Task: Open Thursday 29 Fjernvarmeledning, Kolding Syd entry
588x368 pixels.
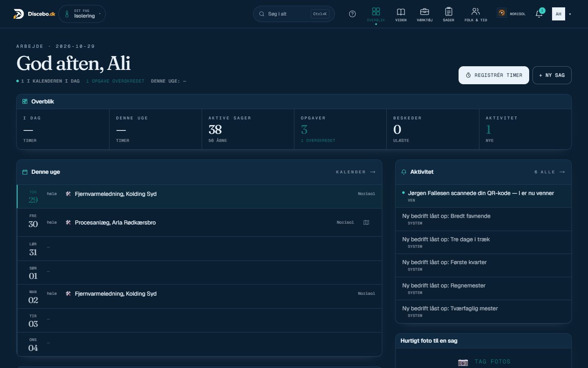Action: coord(199,196)
